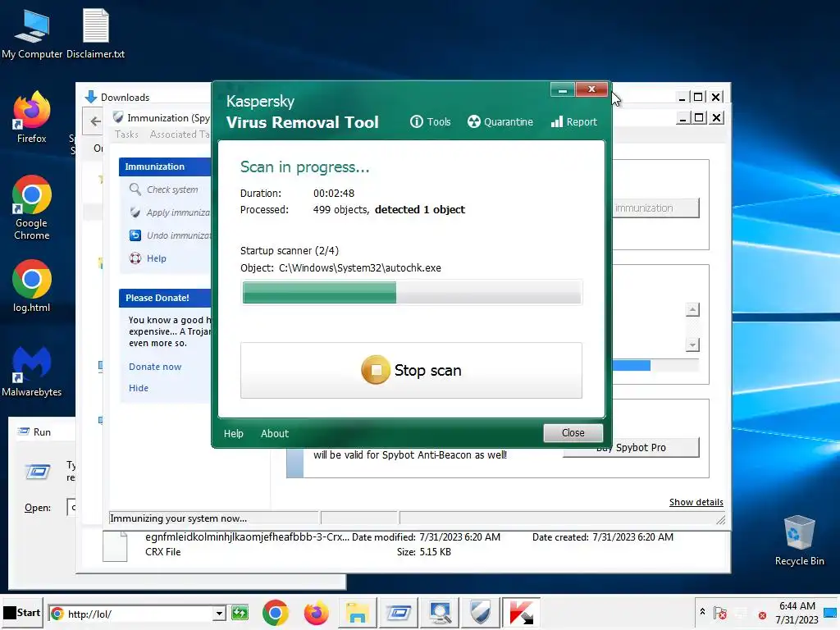
Task: Select Apply immunization in Spybot sidebar
Action: click(171, 212)
